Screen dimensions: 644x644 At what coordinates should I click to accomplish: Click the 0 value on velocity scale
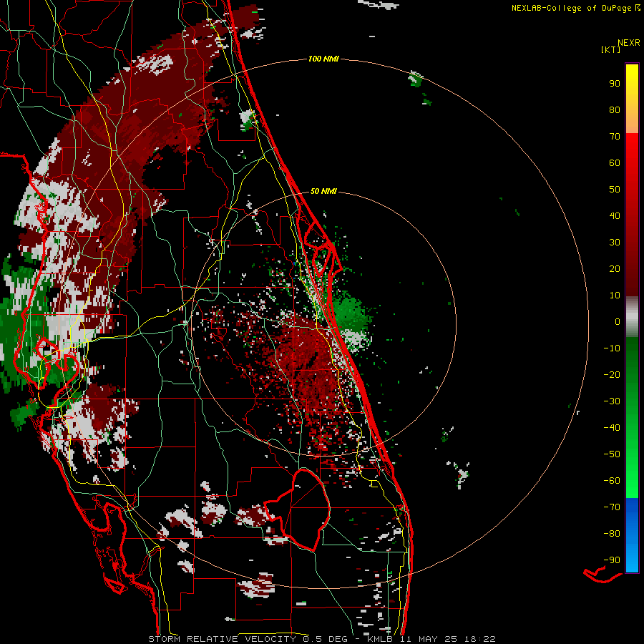[x=618, y=322]
